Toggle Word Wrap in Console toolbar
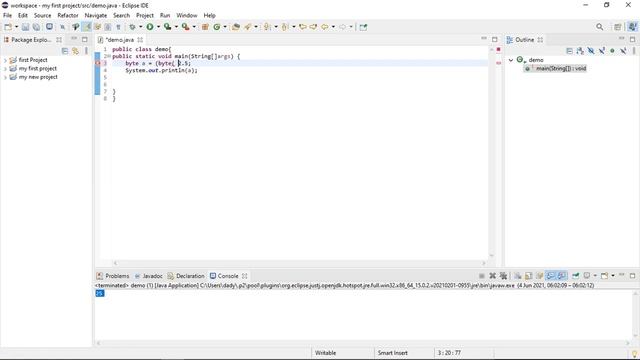 pos(539,276)
